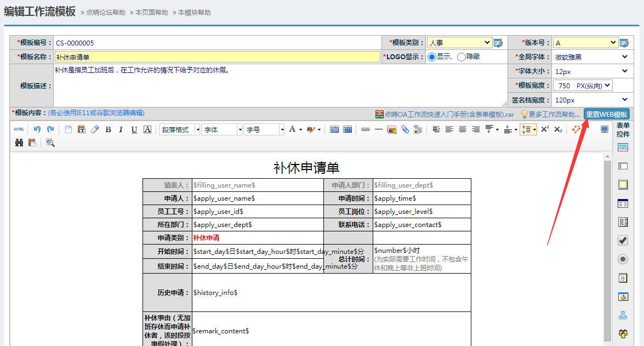
Task: Click the HTML source view icon
Action: coord(19,129)
